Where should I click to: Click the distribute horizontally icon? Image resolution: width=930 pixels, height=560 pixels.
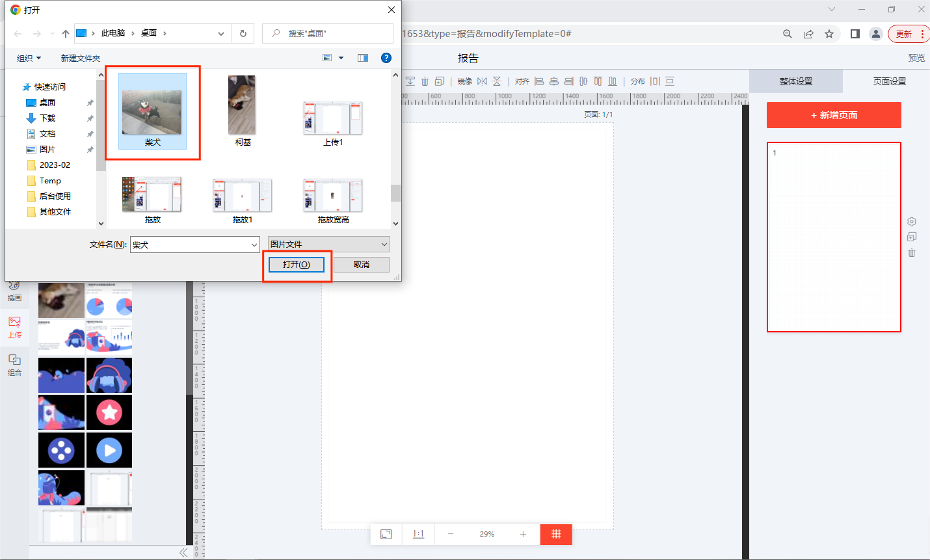point(656,81)
